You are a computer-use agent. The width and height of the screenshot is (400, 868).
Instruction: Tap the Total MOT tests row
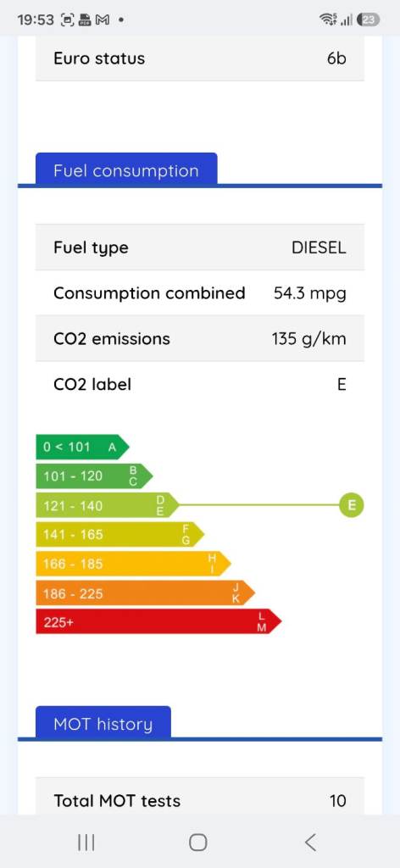[x=200, y=797]
